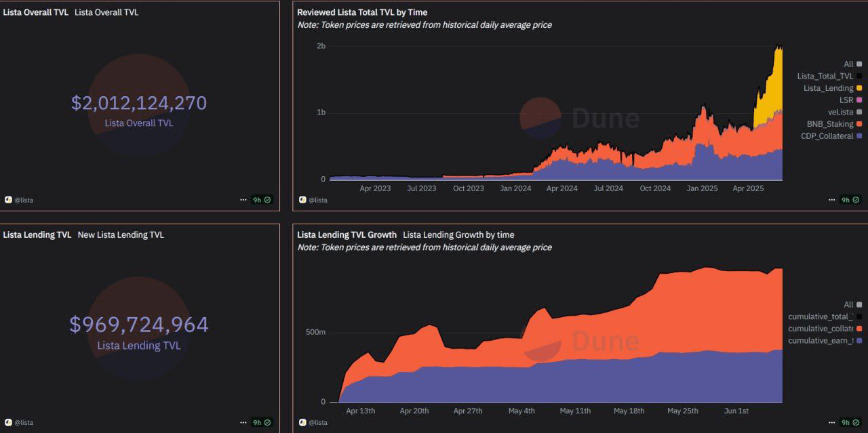Click the 'Lista Lending Growth by time' subtitle

[458, 234]
